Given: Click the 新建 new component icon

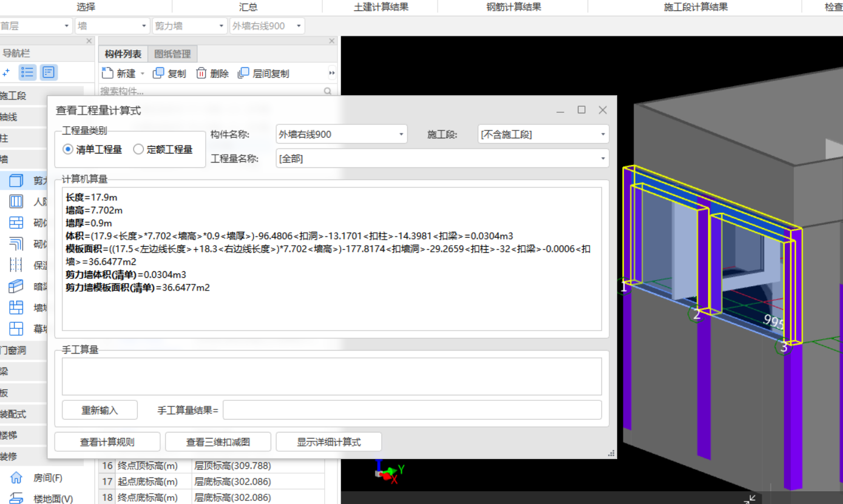Looking at the screenshot, I should coord(107,73).
